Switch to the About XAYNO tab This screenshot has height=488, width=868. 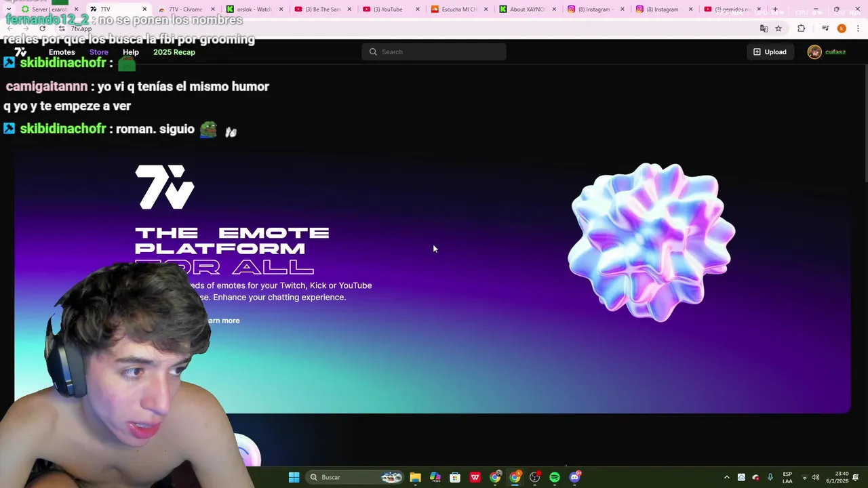[528, 9]
